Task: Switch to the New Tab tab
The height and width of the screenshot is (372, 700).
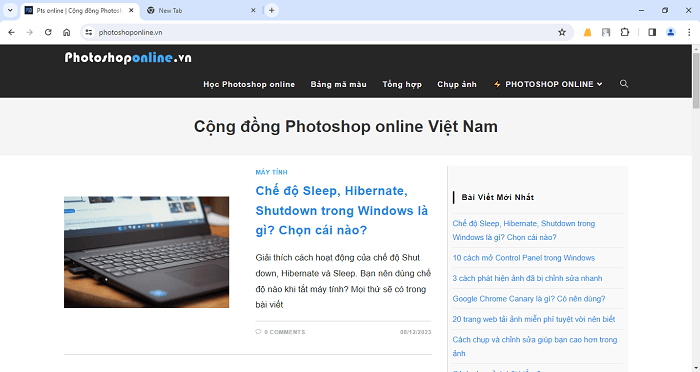Action: (201, 10)
